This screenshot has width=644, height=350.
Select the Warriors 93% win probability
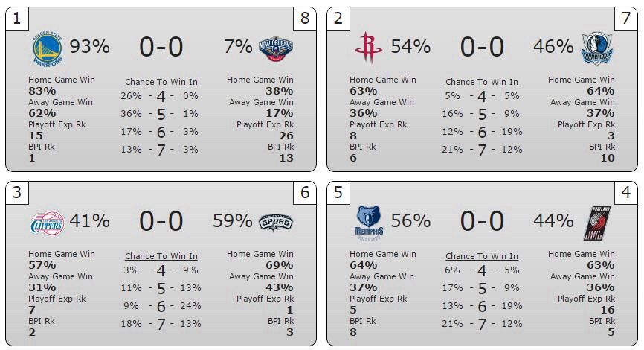(89, 46)
